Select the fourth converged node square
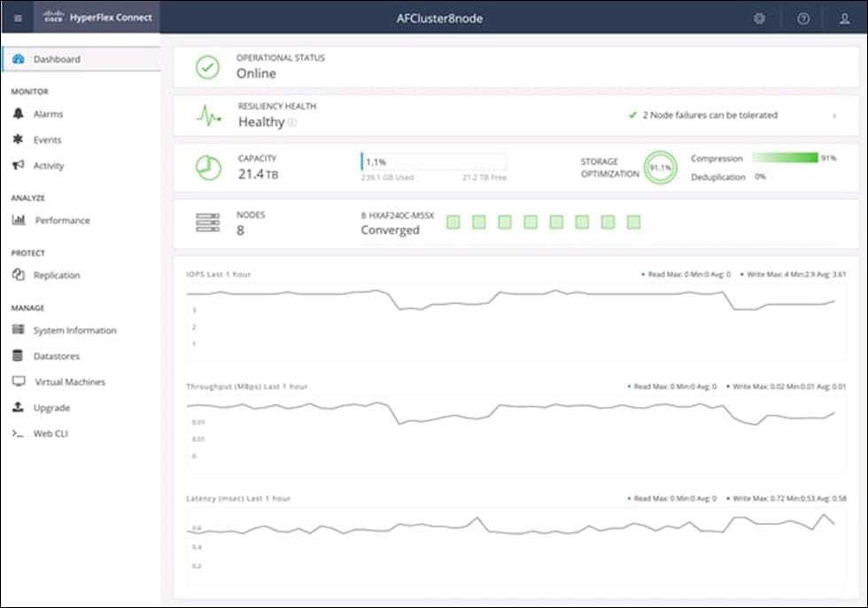 click(x=531, y=222)
